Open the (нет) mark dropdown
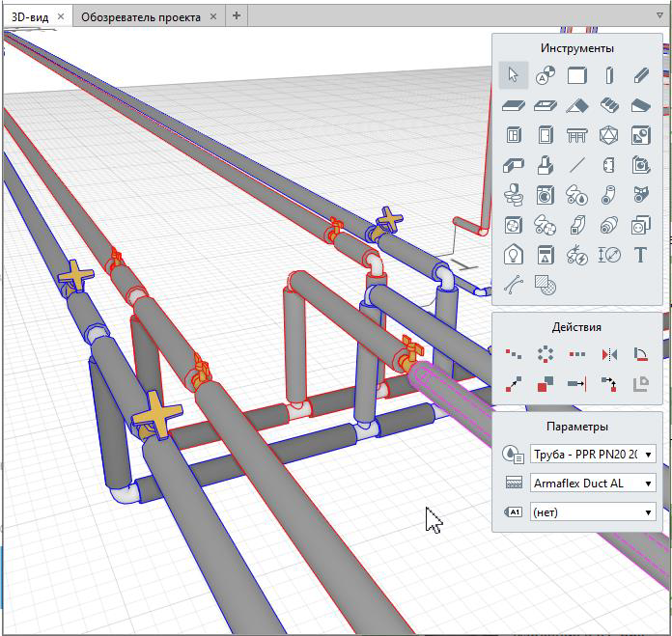 click(593, 512)
